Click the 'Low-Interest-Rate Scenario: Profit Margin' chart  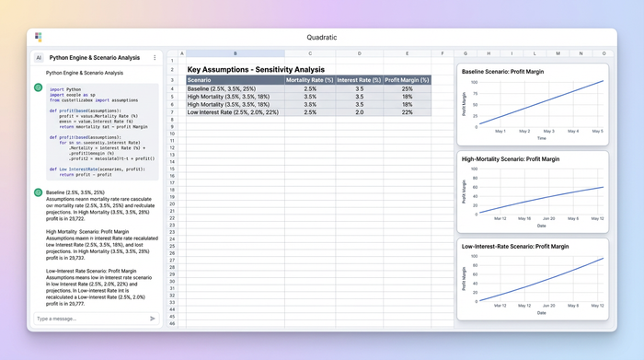coord(533,280)
